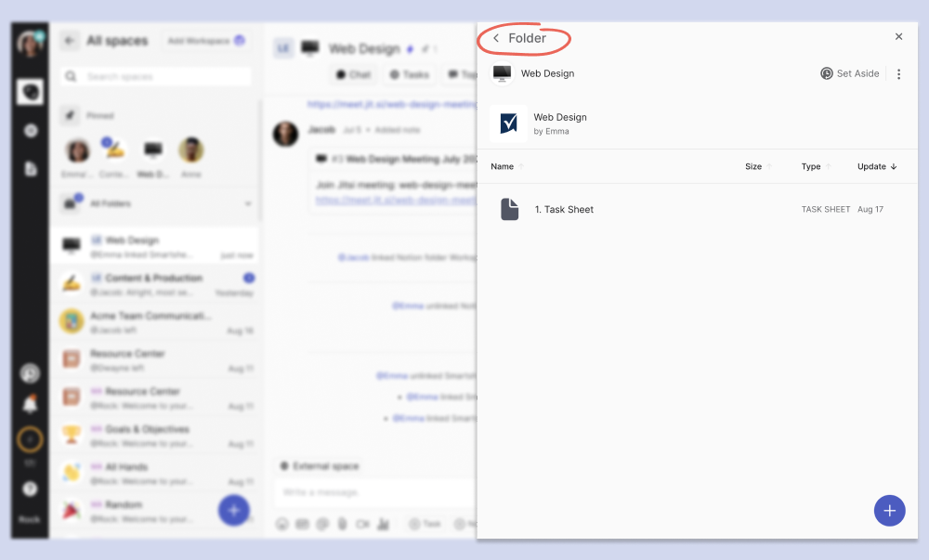Image resolution: width=929 pixels, height=560 pixels.
Task: Click the Smartsheet Web Design folder logo
Action: pyautogui.click(x=508, y=124)
